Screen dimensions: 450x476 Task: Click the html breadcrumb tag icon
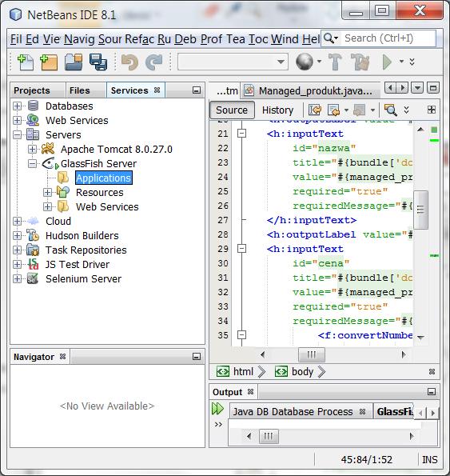click(223, 371)
